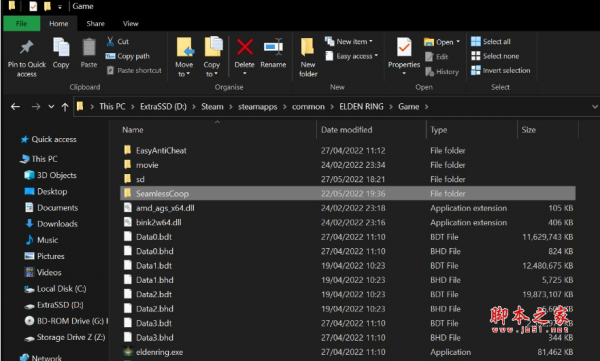Open the New item dropdown
600x361 pixels.
(349, 41)
